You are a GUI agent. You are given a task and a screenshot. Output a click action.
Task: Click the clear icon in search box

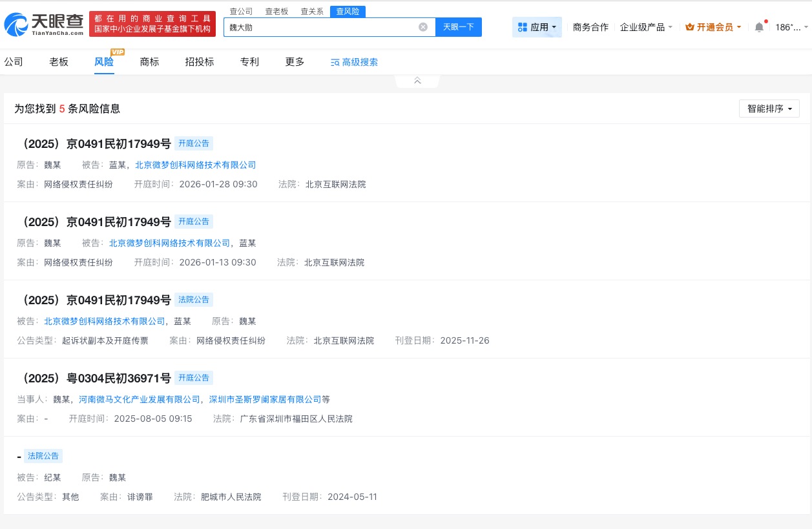(x=423, y=26)
